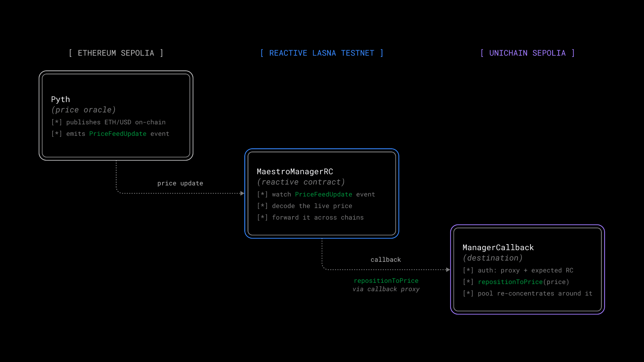Click 'pool re-concentrates around it' line
The width and height of the screenshot is (644, 362).
pyautogui.click(x=528, y=293)
